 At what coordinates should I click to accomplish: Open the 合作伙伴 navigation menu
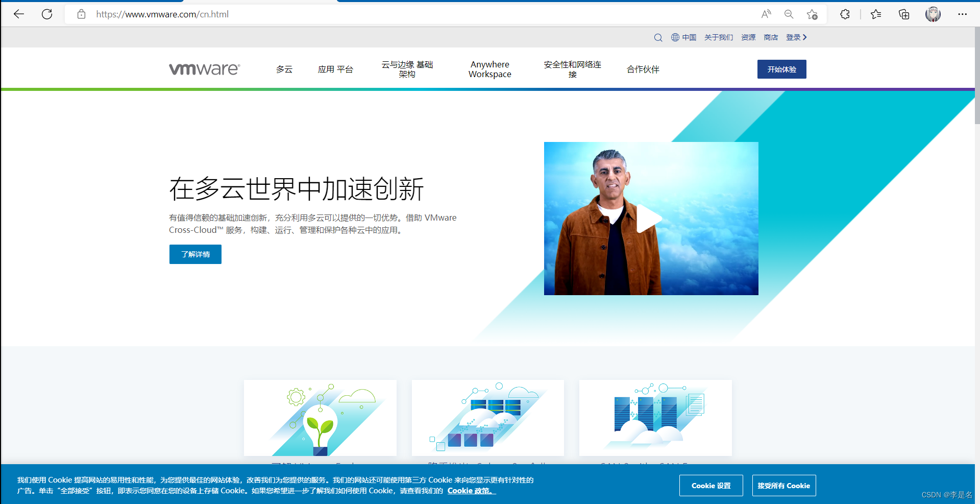tap(643, 69)
